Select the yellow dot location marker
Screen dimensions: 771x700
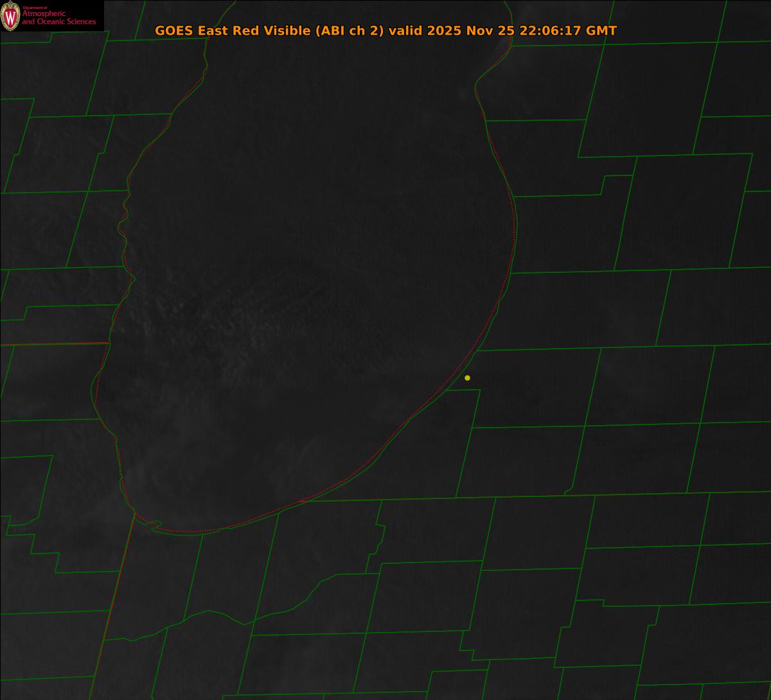point(467,378)
